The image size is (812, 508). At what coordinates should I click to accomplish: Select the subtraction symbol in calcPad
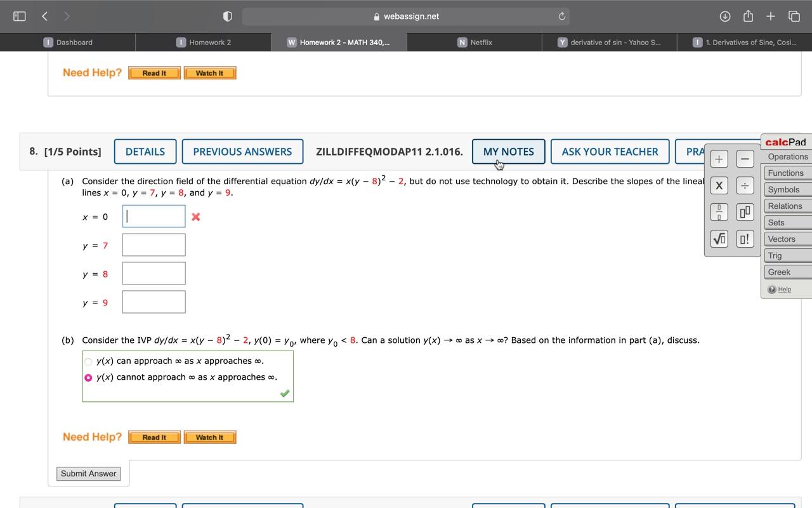coord(744,159)
